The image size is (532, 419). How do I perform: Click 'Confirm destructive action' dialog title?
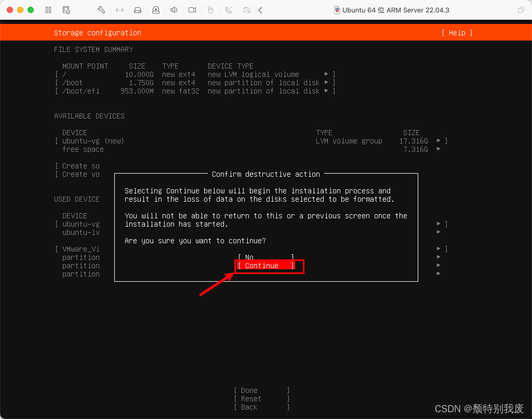(x=266, y=174)
